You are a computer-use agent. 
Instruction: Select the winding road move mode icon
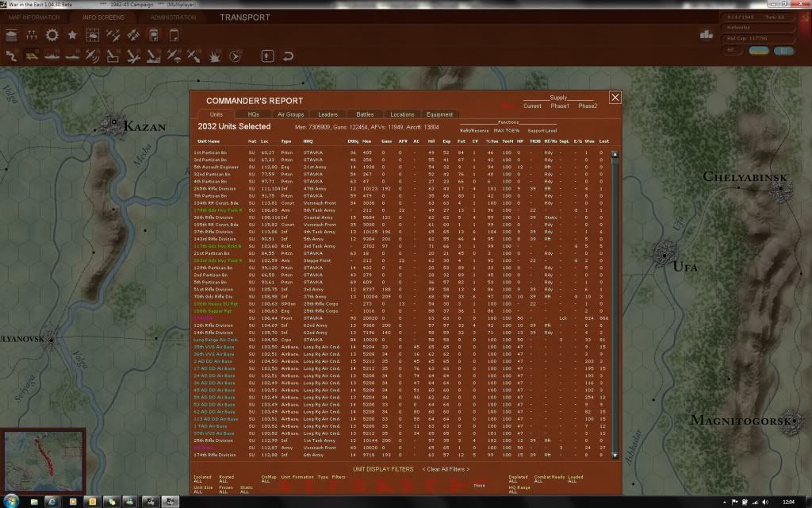coord(11,56)
